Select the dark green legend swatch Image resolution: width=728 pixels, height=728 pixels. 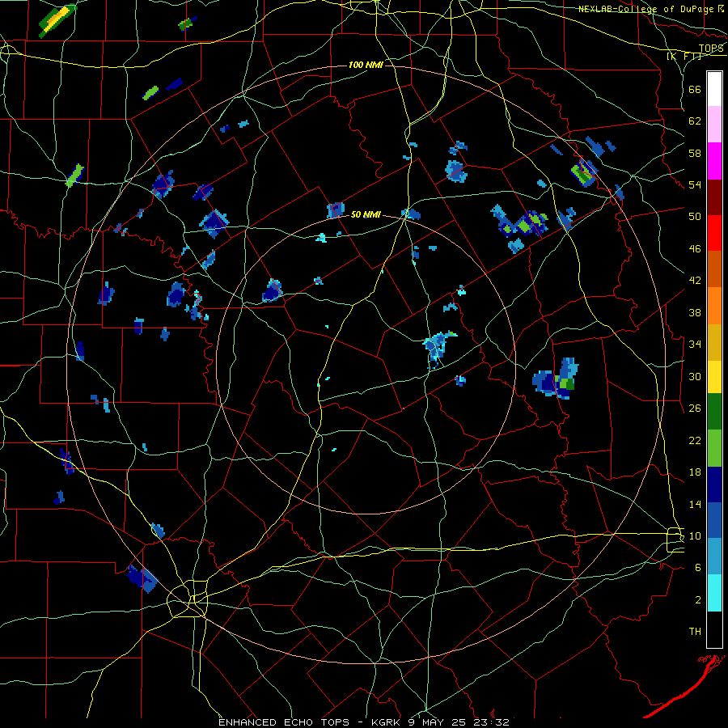[x=714, y=412]
